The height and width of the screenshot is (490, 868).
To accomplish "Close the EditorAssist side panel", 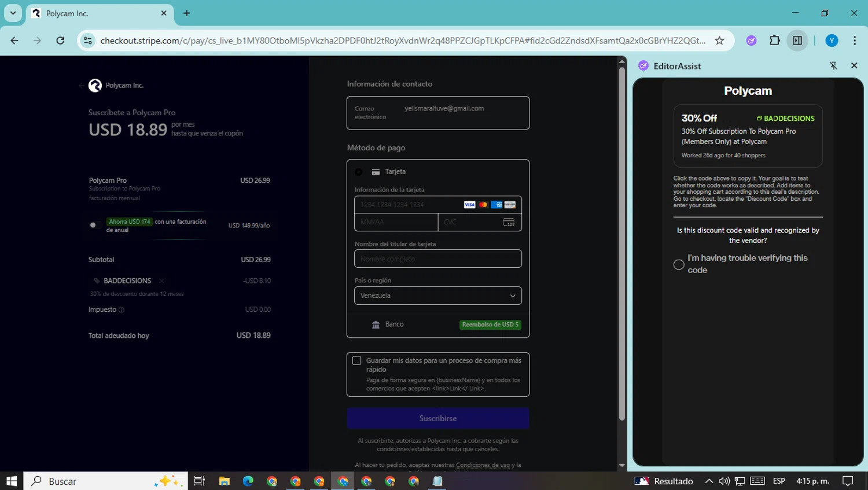I will (854, 66).
